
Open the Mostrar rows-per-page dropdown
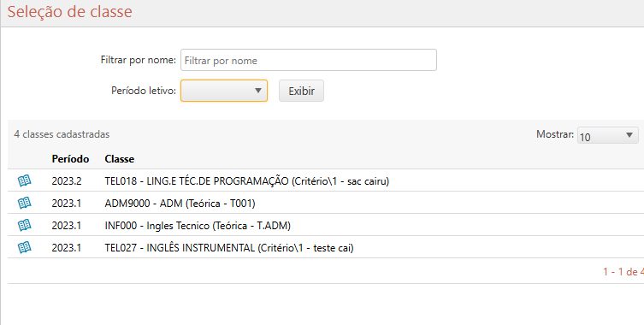(x=607, y=135)
